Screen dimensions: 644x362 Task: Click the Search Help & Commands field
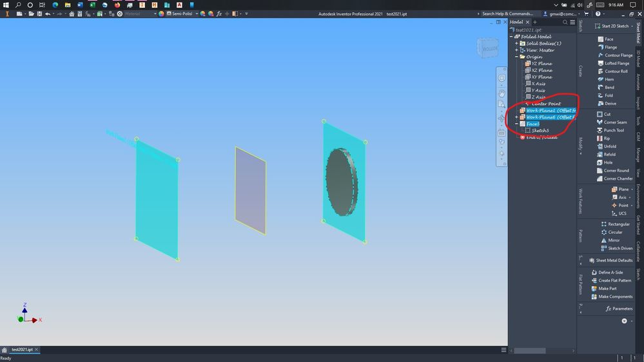pyautogui.click(x=507, y=14)
